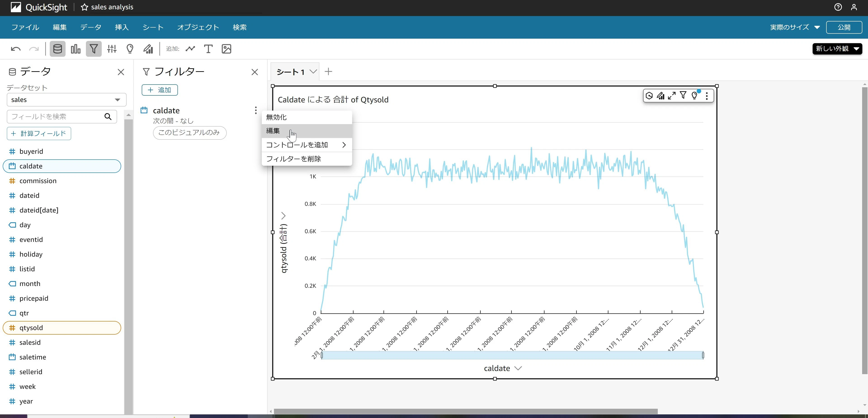
Task: Expand the シート 1 tab chevron
Action: pos(313,71)
